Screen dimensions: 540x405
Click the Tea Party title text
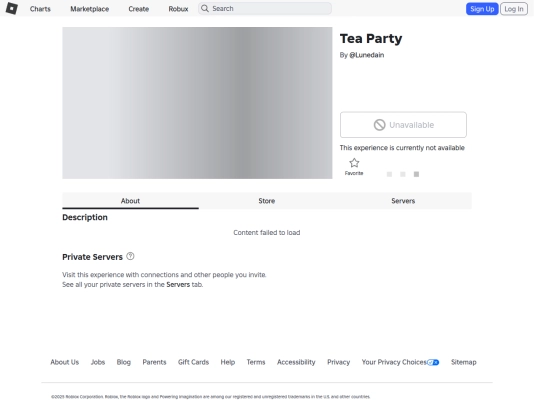tap(371, 39)
